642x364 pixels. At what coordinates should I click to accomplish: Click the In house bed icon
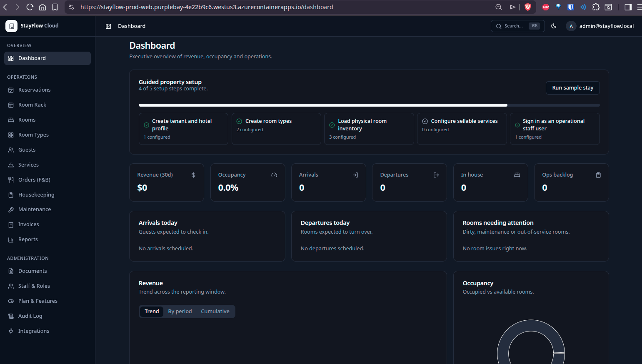click(517, 175)
